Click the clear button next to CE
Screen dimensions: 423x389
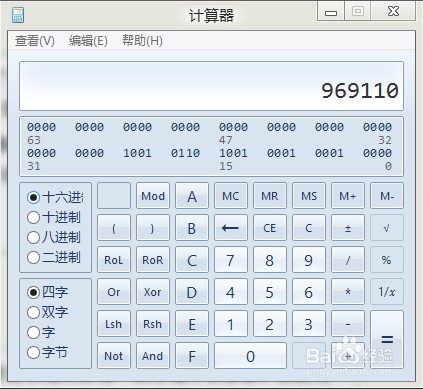tap(309, 228)
